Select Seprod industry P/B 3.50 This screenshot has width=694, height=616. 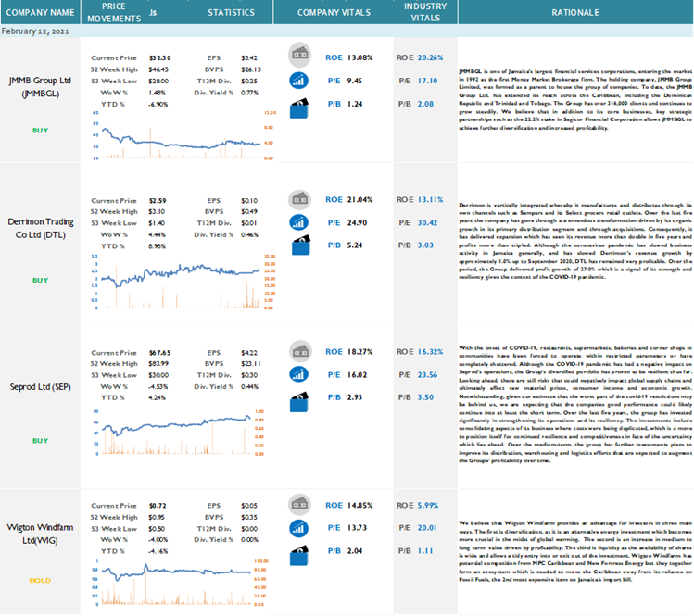click(425, 397)
